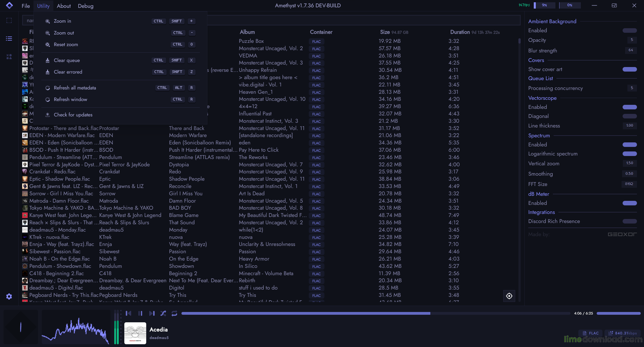Open the Debug menu
This screenshot has height=347, width=644.
pos(86,6)
